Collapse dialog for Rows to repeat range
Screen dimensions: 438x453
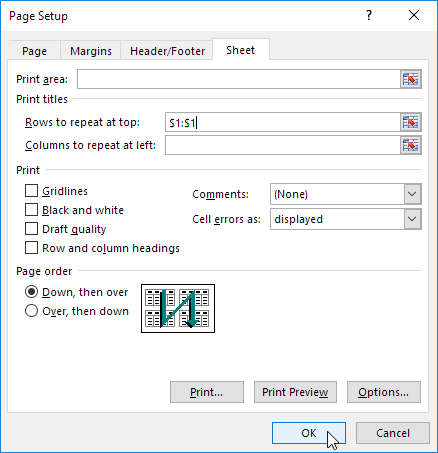coord(411,122)
